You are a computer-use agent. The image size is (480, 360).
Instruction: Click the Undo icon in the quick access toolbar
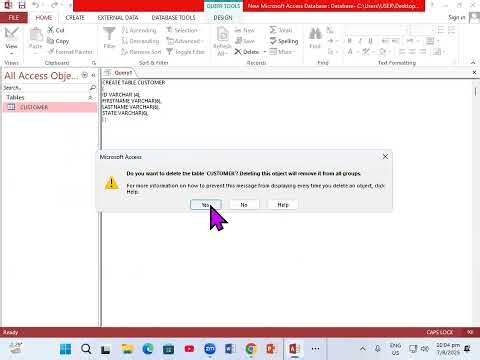36,5
